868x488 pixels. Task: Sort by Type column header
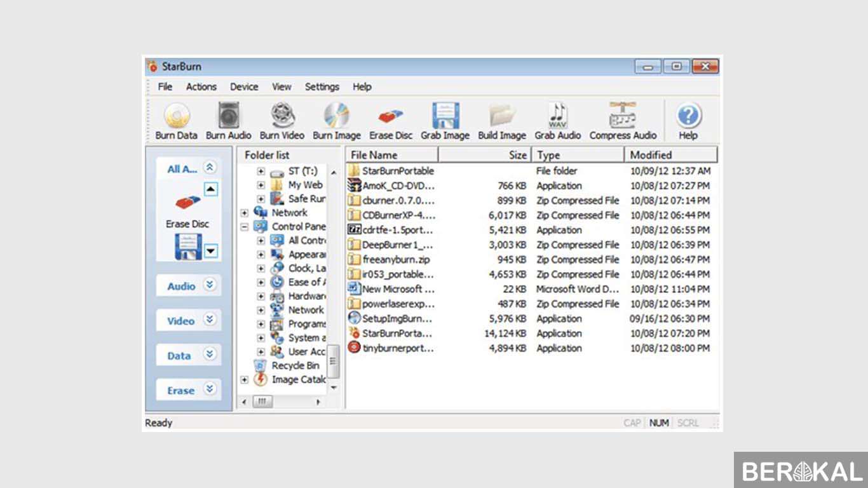pos(578,155)
